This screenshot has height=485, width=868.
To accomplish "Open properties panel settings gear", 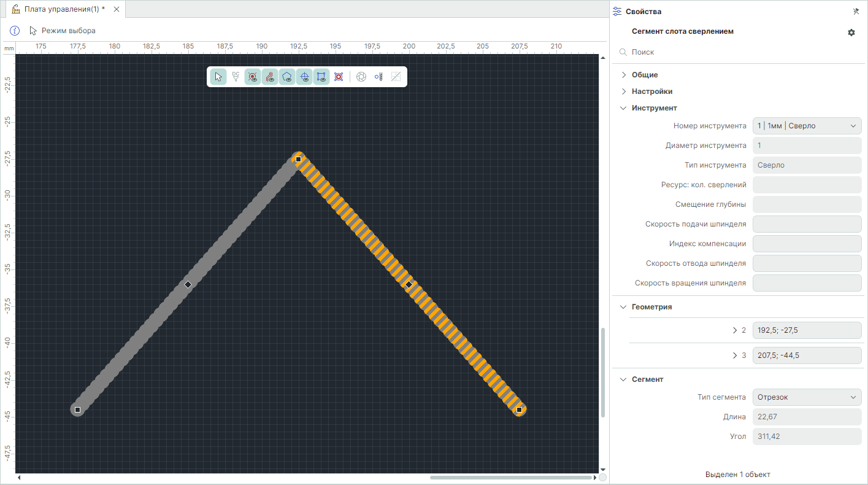I will 851,33.
